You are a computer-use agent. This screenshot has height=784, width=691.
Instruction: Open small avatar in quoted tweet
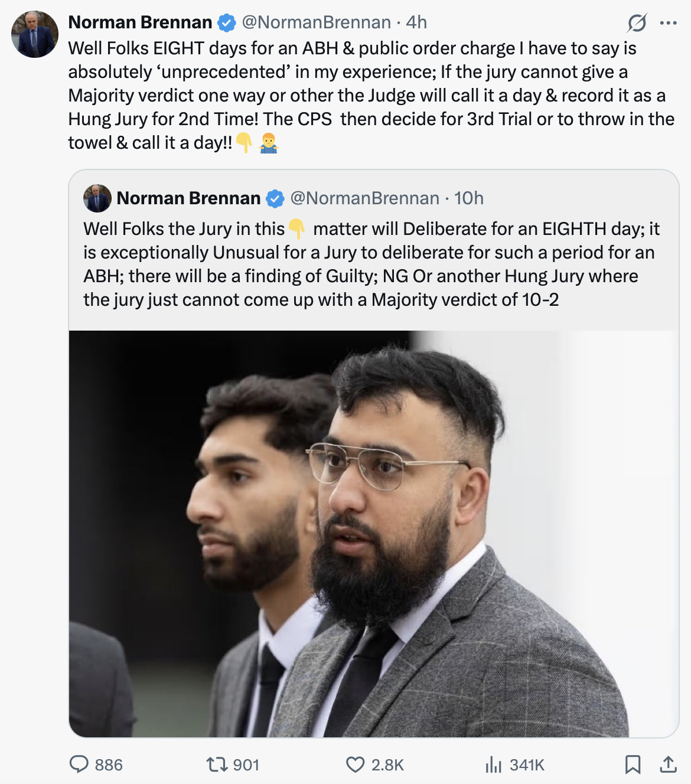pos(97,198)
